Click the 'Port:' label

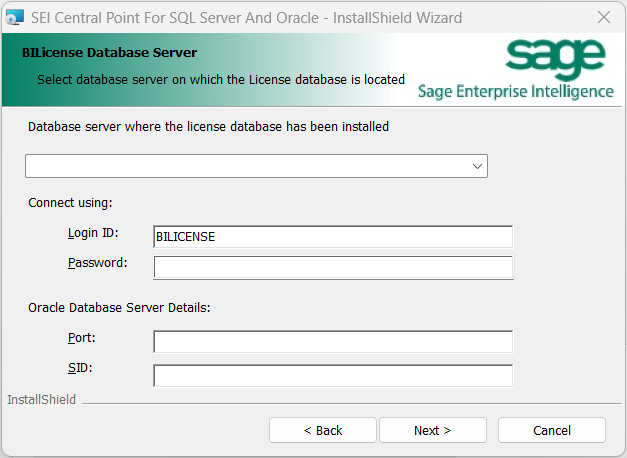pyautogui.click(x=82, y=338)
